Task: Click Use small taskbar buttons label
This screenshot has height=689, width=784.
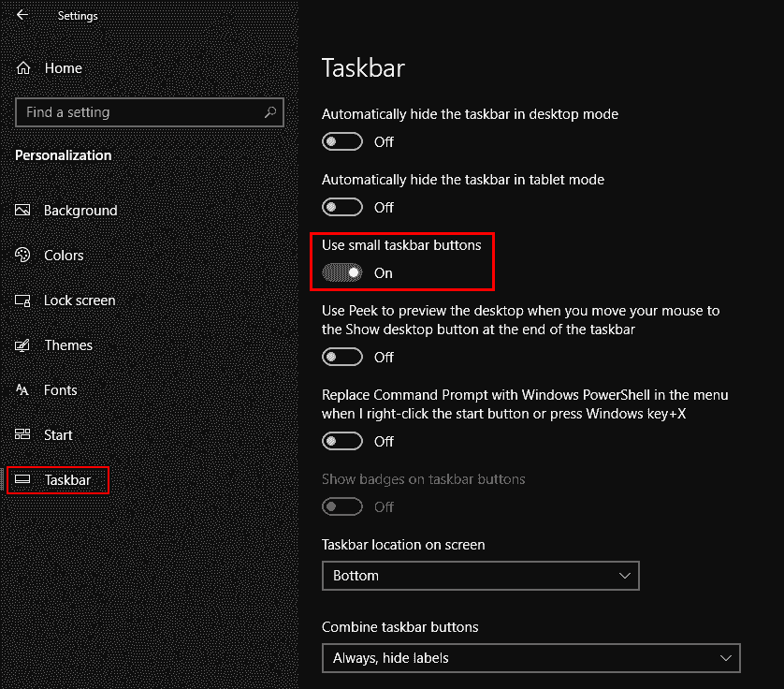Action: tap(401, 244)
